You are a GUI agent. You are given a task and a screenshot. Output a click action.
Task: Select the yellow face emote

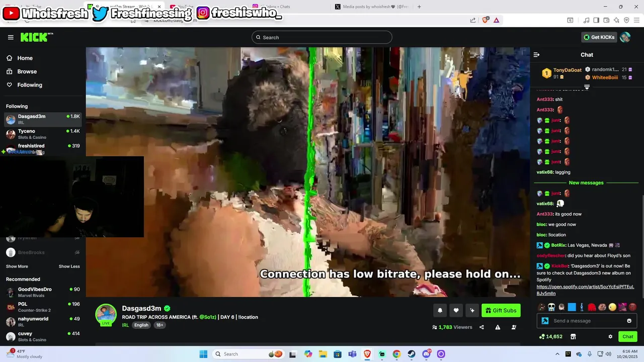pyautogui.click(x=612, y=307)
